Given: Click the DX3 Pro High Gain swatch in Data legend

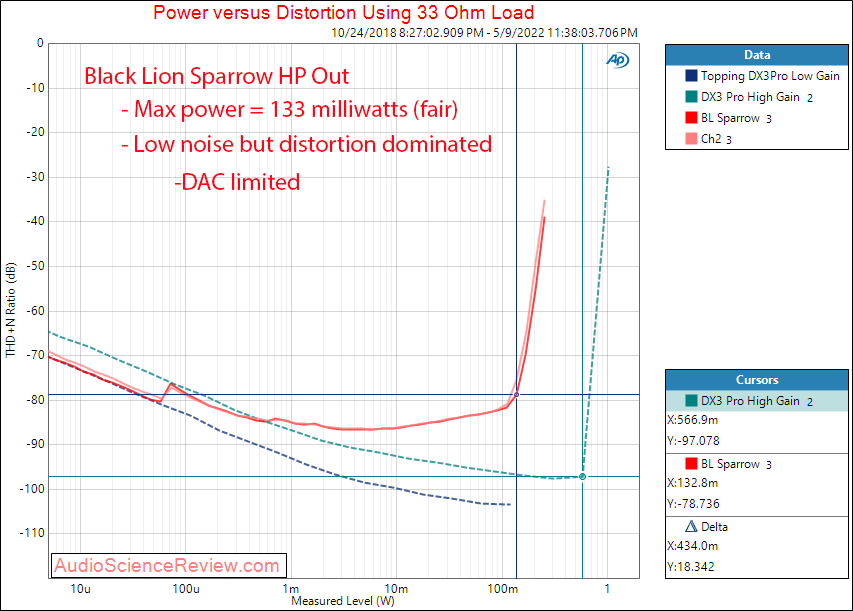Looking at the screenshot, I should [x=691, y=96].
